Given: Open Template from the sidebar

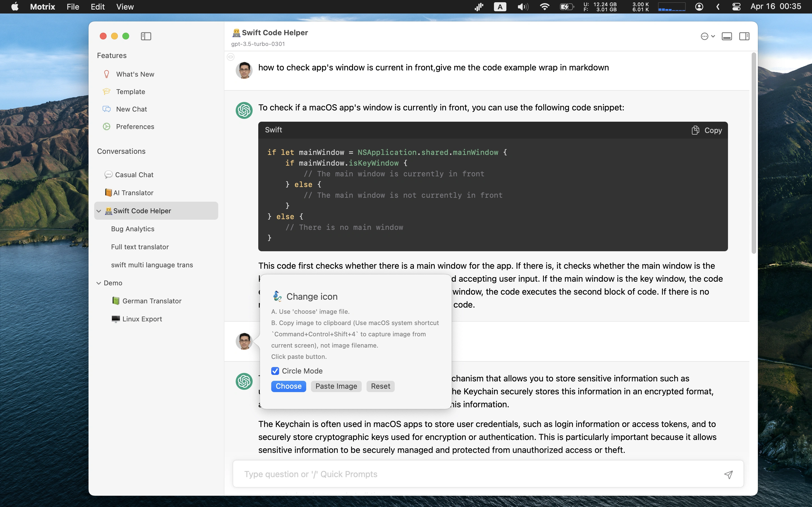Looking at the screenshot, I should tap(131, 92).
